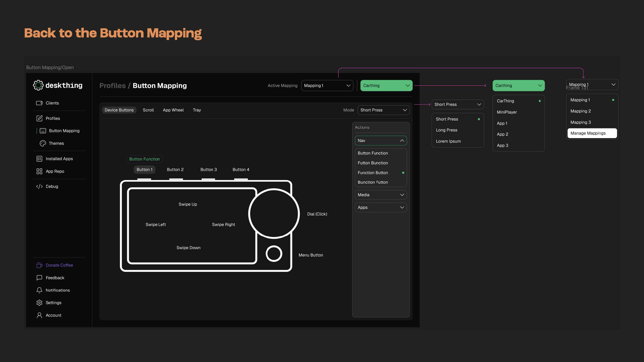The width and height of the screenshot is (644, 362).
Task: Click the Themes palette icon
Action: coord(43,143)
